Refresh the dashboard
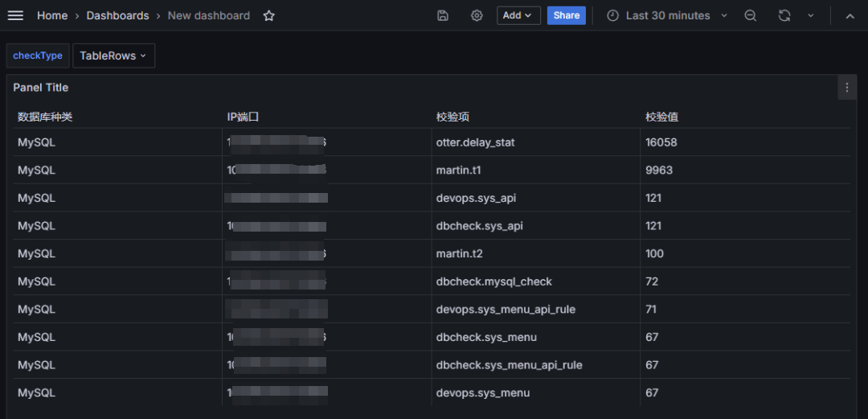 tap(784, 15)
